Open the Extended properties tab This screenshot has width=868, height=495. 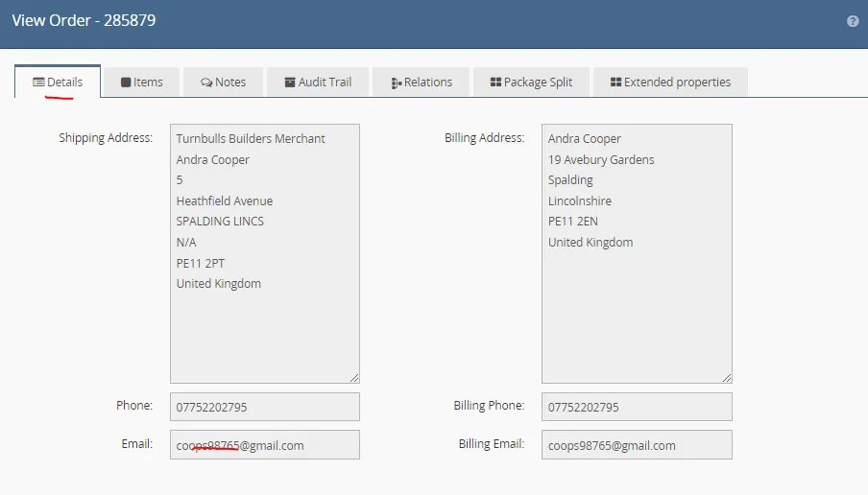670,82
